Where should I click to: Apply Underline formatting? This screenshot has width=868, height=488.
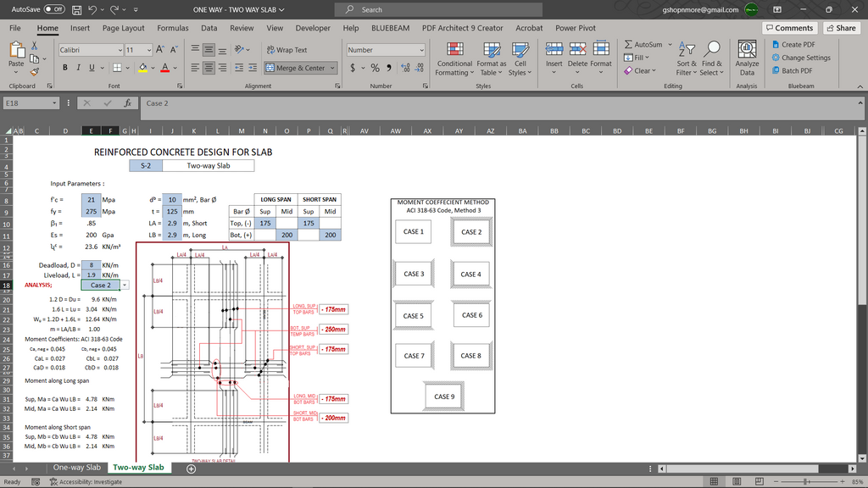pos(92,68)
